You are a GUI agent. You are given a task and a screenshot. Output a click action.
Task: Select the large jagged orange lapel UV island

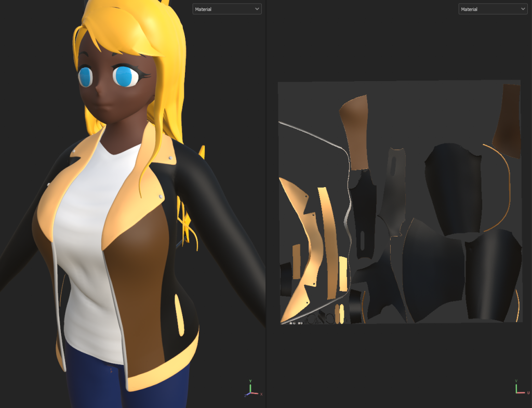(x=297, y=249)
